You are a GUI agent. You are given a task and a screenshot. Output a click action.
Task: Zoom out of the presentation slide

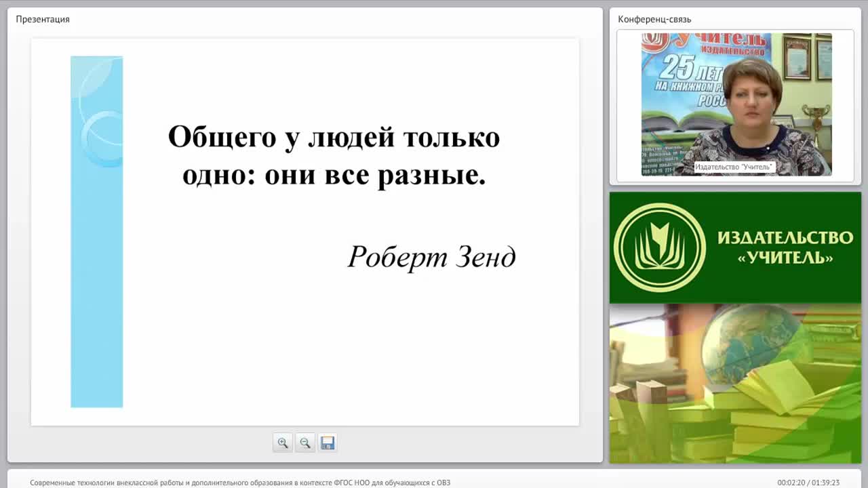(305, 443)
